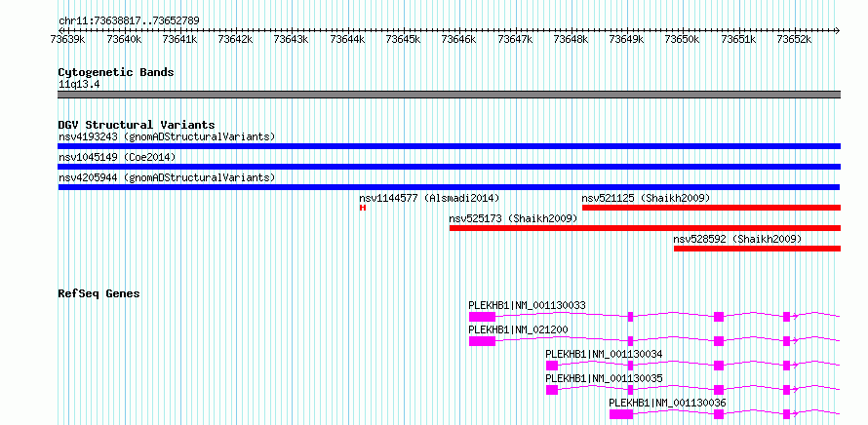This screenshot has height=425, width=868.
Task: Select the gray 11q13.4 cytogenetic band bar
Action: (449, 95)
